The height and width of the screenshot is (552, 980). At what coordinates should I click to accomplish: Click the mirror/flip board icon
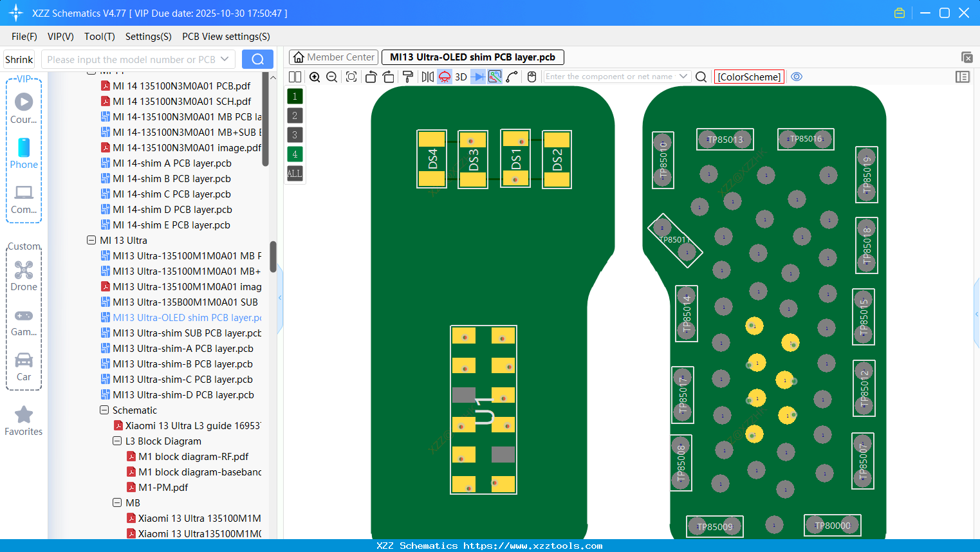[426, 77]
